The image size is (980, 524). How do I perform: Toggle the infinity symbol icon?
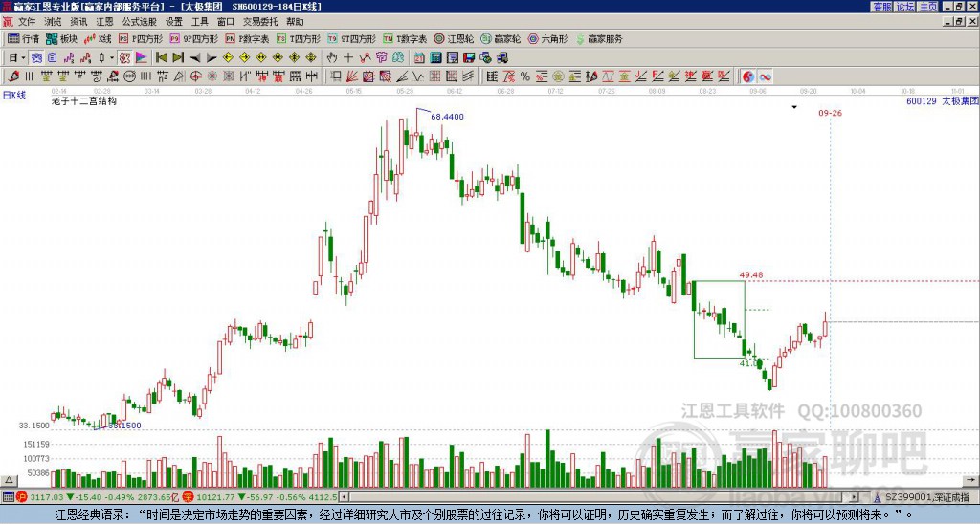tap(765, 76)
